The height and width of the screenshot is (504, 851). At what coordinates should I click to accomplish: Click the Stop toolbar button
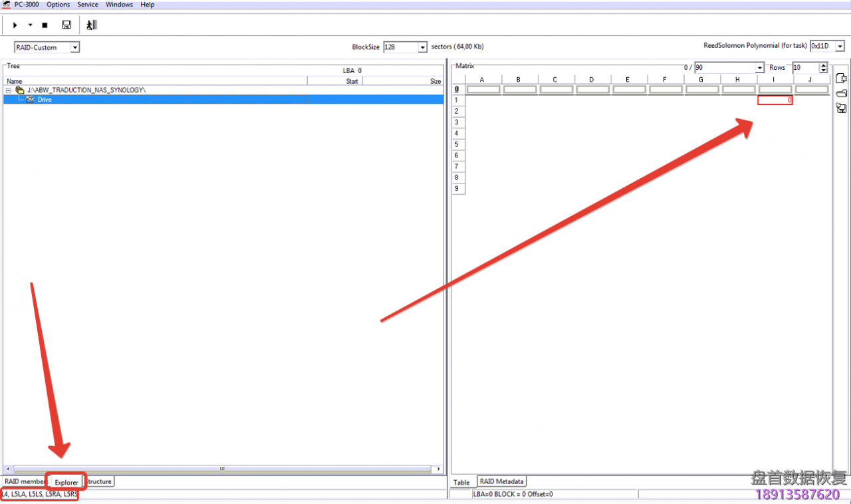click(45, 25)
